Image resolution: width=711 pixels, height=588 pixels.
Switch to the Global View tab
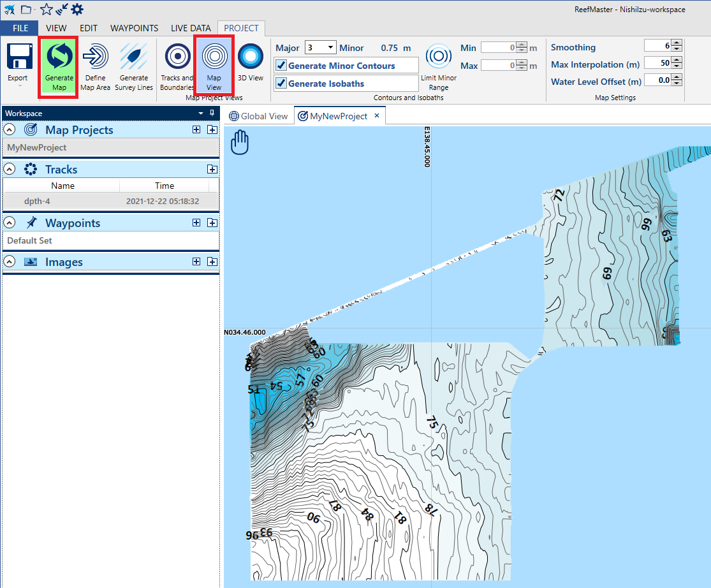pos(259,116)
